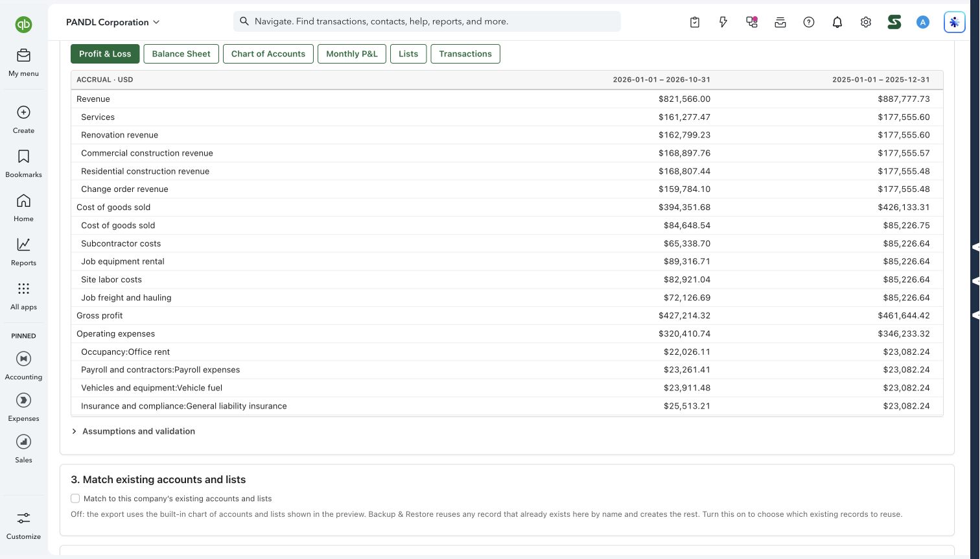Open the Help question mark icon

click(809, 22)
